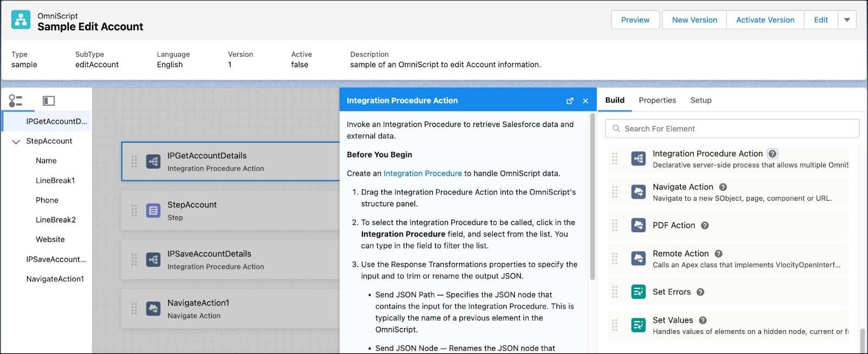Click the Remote Action icon in palette
This screenshot has height=354, width=868.
(637, 259)
